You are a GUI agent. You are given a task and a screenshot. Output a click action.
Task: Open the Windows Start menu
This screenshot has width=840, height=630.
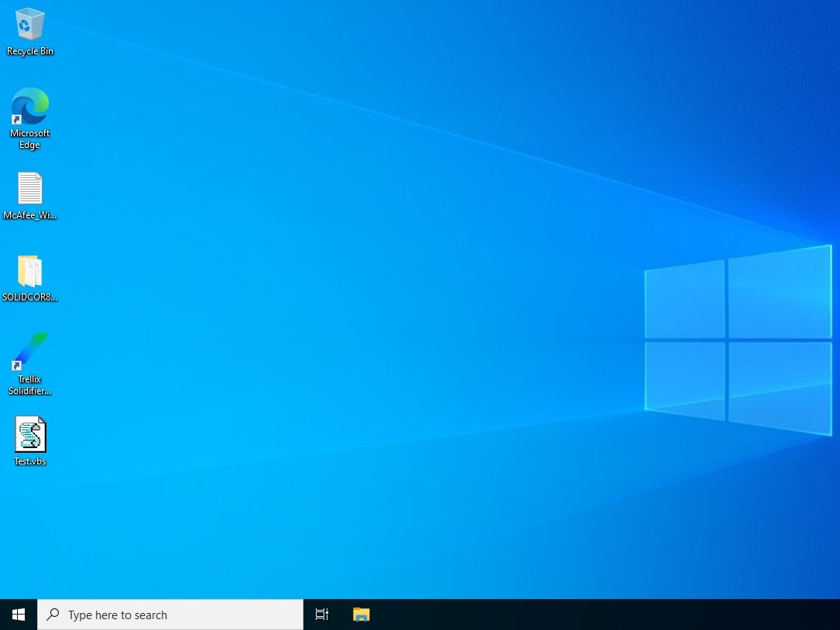[x=19, y=615]
